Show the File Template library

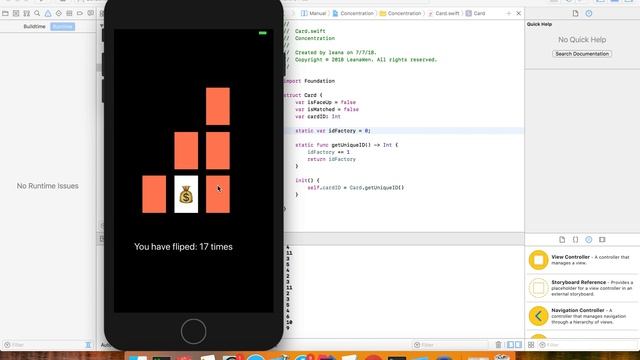tap(562, 240)
